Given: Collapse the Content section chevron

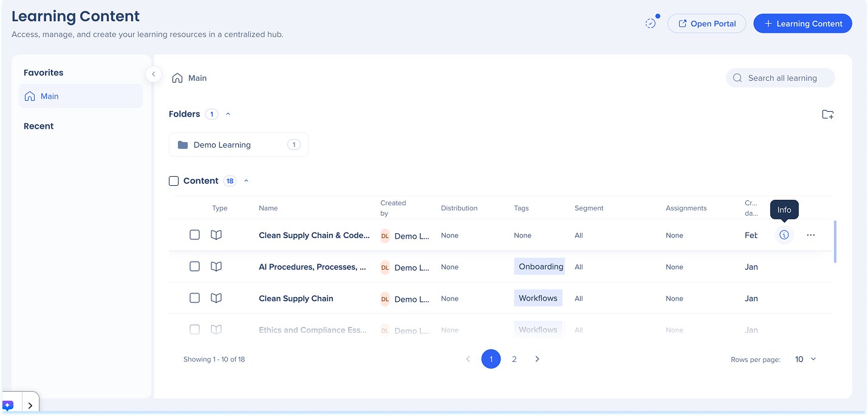Looking at the screenshot, I should tap(247, 181).
